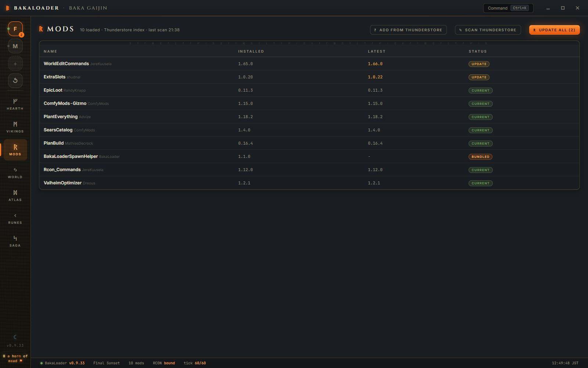Image resolution: width=588 pixels, height=368 pixels.
Task: Click version v0.9.33 label in sidebar
Action: [15, 346]
